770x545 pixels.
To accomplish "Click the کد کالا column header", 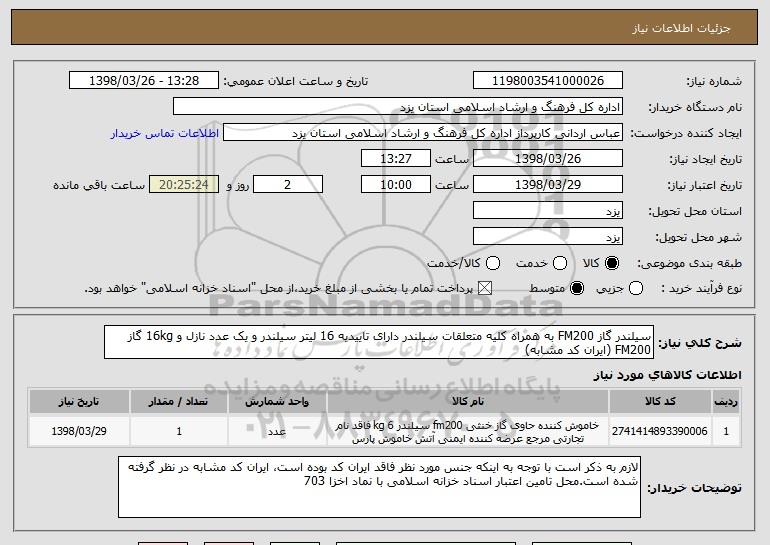I will 660,402.
